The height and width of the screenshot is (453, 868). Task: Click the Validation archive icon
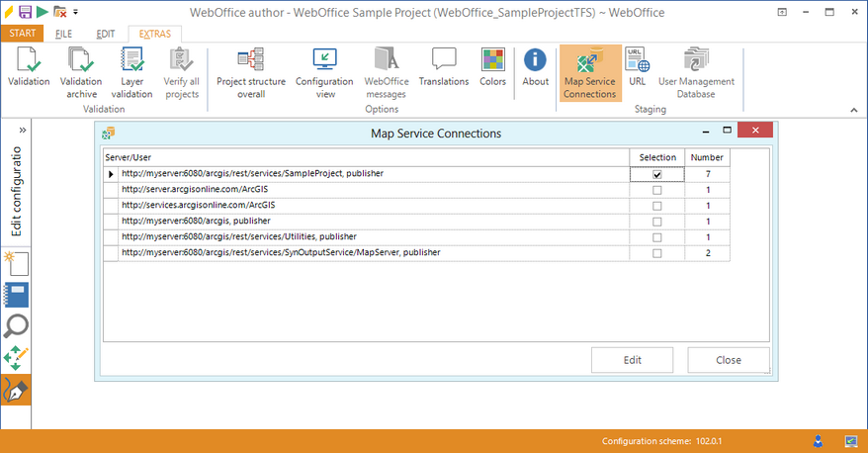click(80, 70)
